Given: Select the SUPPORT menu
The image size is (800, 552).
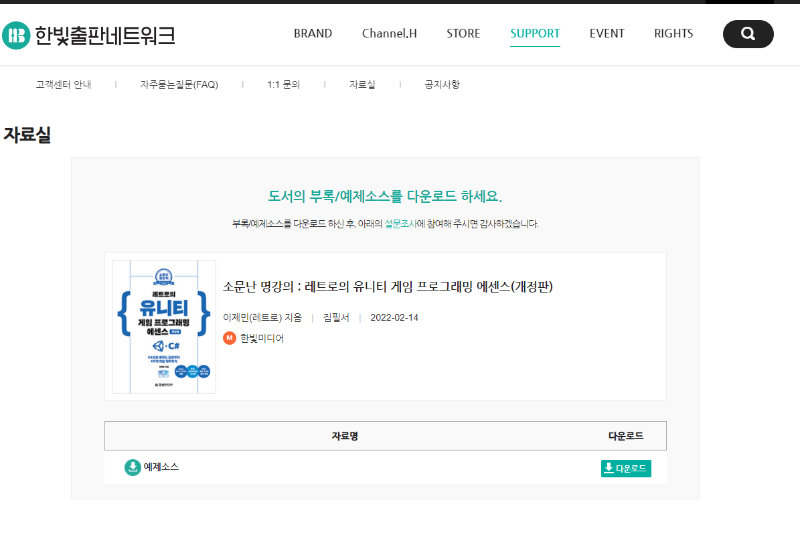Looking at the screenshot, I should pyautogui.click(x=535, y=34).
